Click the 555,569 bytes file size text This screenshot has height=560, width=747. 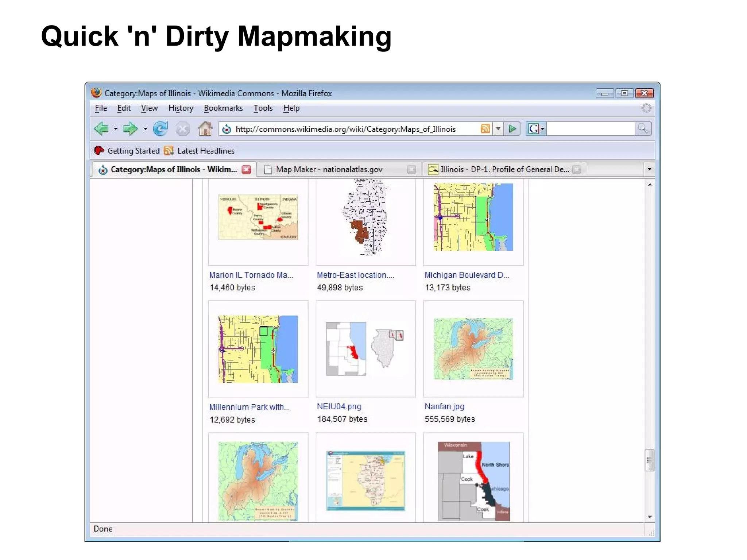(x=449, y=419)
